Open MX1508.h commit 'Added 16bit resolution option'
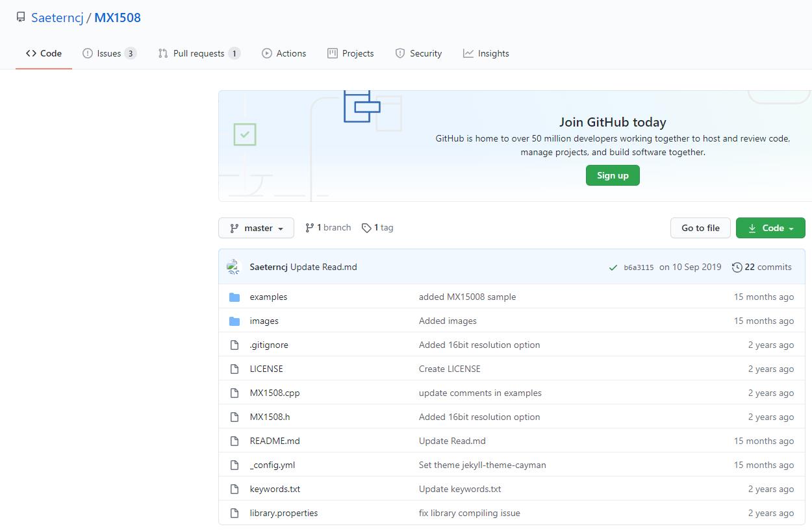Image resolution: width=812 pixels, height=531 pixels. coord(479,417)
